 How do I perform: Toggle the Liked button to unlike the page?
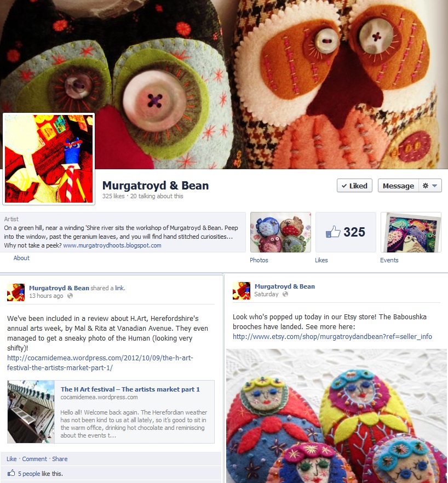tap(354, 186)
